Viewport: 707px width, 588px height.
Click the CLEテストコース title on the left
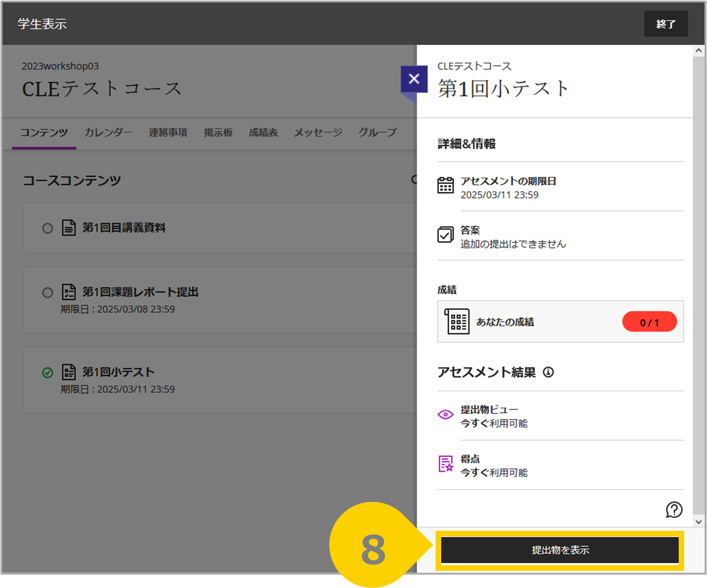(x=102, y=89)
